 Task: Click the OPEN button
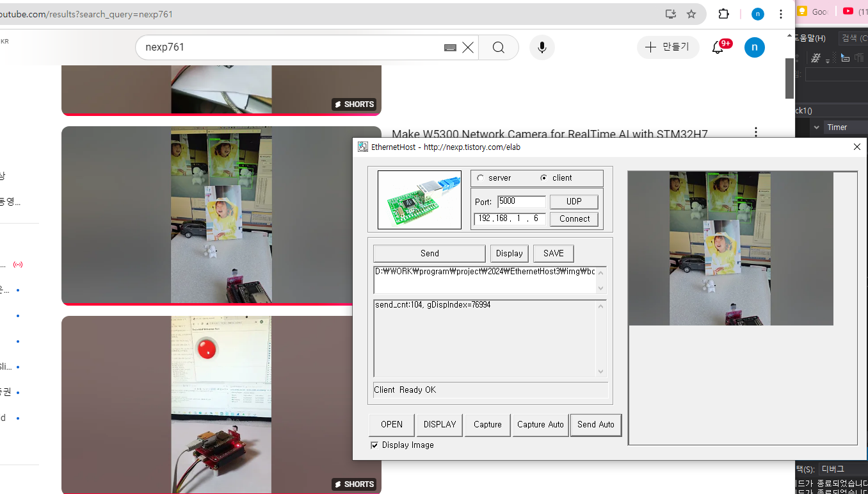[x=392, y=425]
